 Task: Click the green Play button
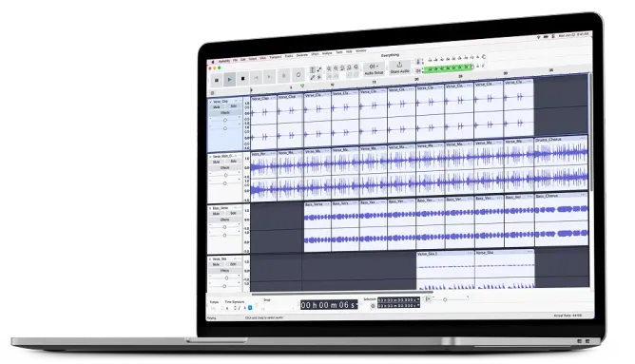click(x=230, y=80)
